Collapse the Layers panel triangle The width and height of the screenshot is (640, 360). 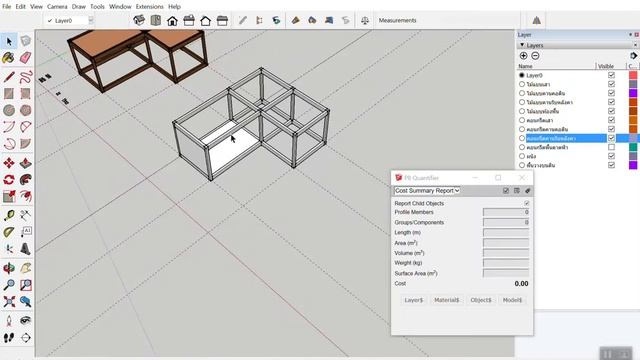[522, 45]
